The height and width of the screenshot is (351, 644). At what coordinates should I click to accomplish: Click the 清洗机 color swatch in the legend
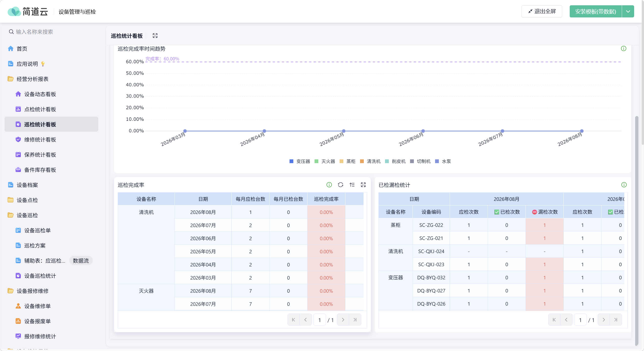[x=362, y=161]
